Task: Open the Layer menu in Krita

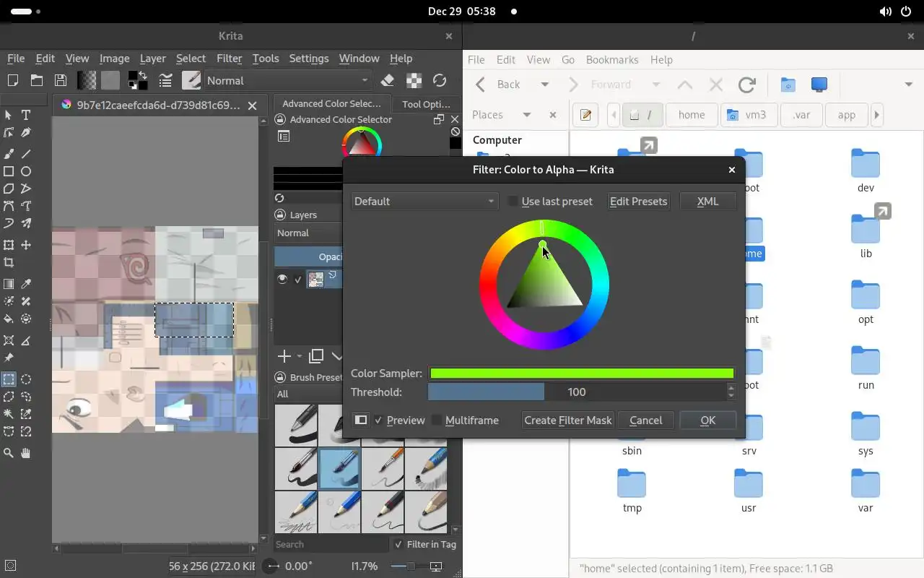Action: click(x=152, y=59)
